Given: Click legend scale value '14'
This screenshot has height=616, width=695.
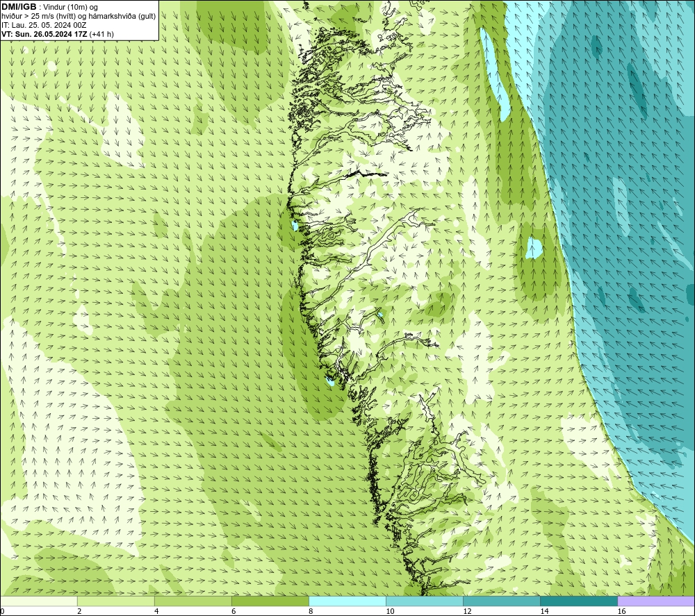Looking at the screenshot, I should click(x=544, y=612).
